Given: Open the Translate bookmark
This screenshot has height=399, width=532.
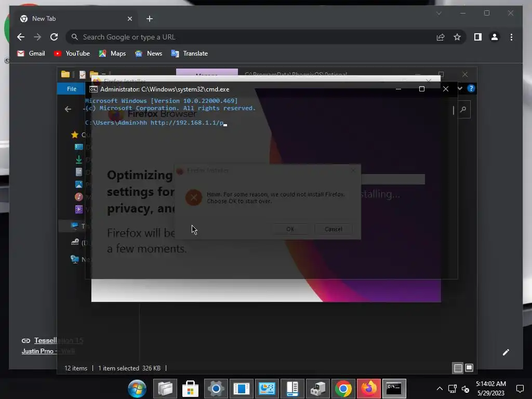Looking at the screenshot, I should pos(189,54).
